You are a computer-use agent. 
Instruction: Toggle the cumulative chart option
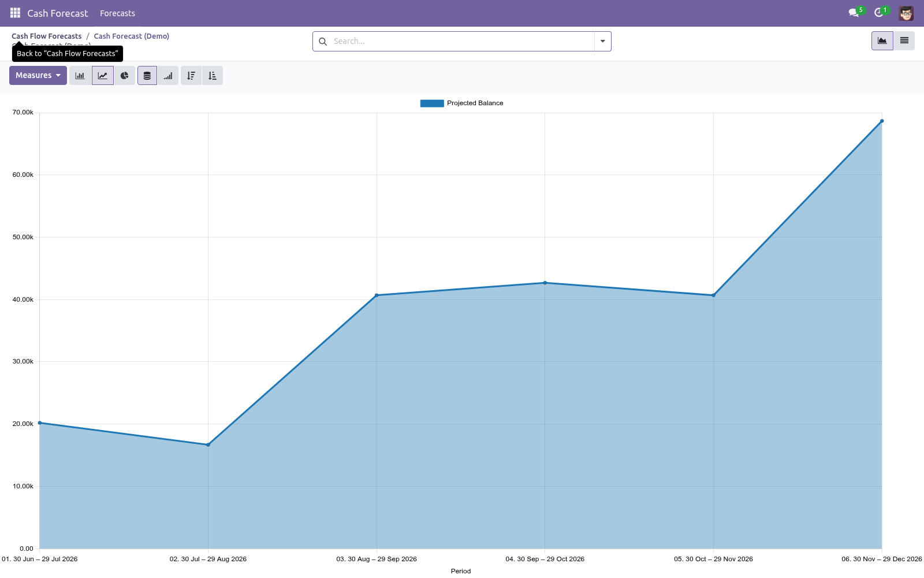pyautogui.click(x=168, y=76)
